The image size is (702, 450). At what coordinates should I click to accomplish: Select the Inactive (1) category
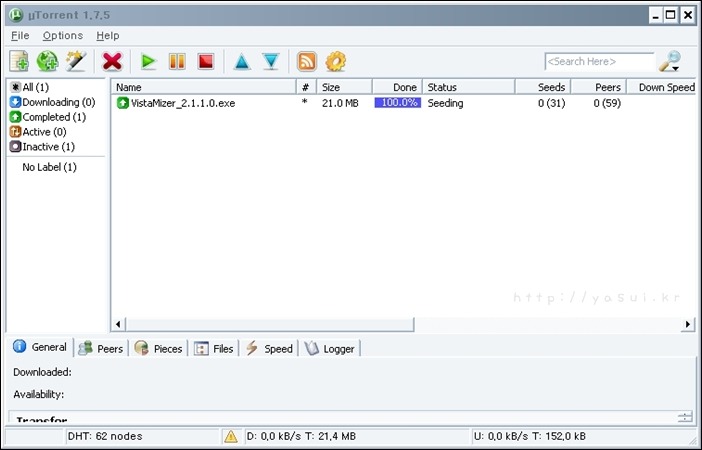pos(43,146)
